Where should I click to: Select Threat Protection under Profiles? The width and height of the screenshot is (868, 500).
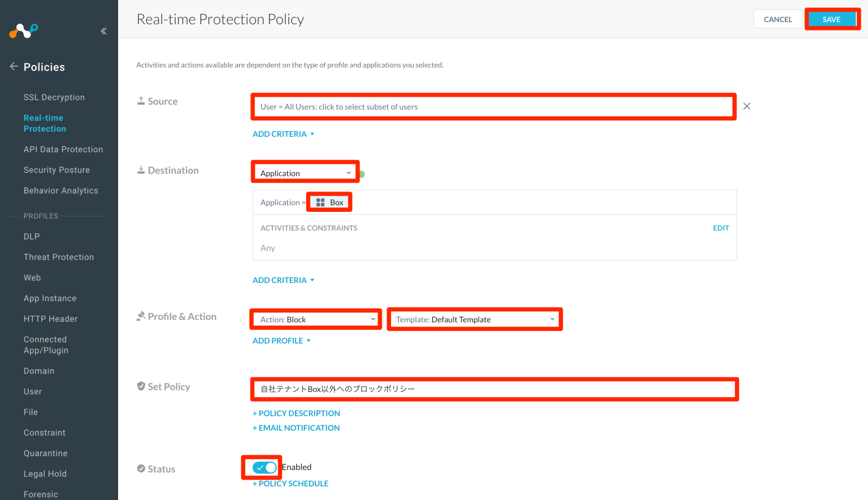coord(59,256)
